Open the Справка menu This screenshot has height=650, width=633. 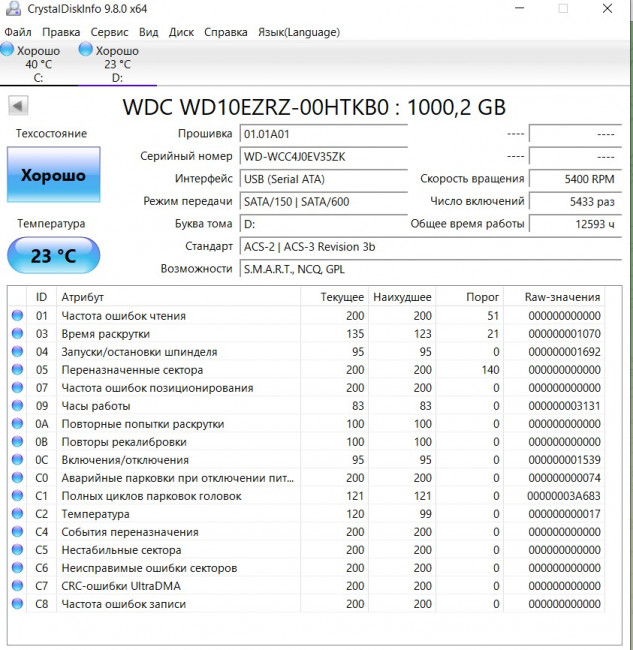pyautogui.click(x=226, y=32)
